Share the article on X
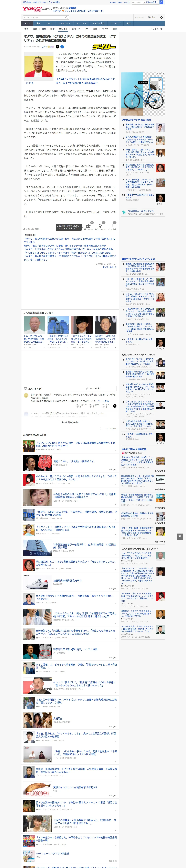Viewport: 186px width, 868px height. [x=57, y=47]
